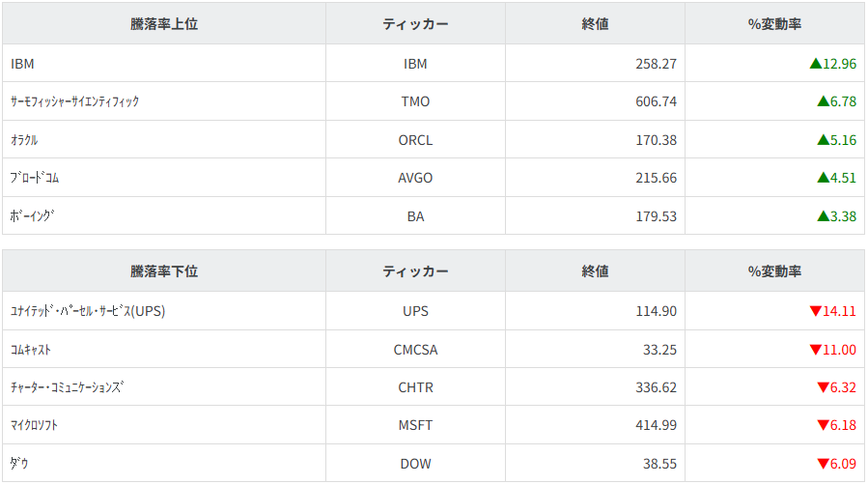This screenshot has height=484, width=868.
Task: Select the AVGO ticker cell
Action: pos(415,178)
